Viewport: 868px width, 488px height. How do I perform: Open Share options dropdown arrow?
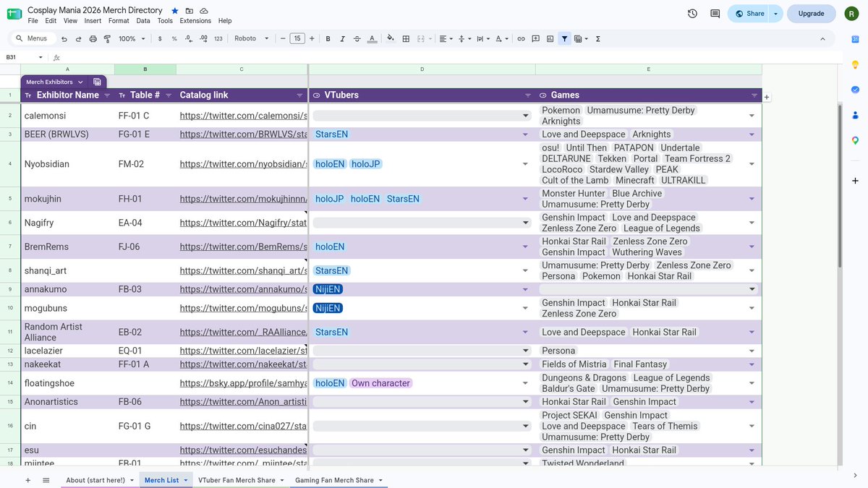(x=775, y=13)
